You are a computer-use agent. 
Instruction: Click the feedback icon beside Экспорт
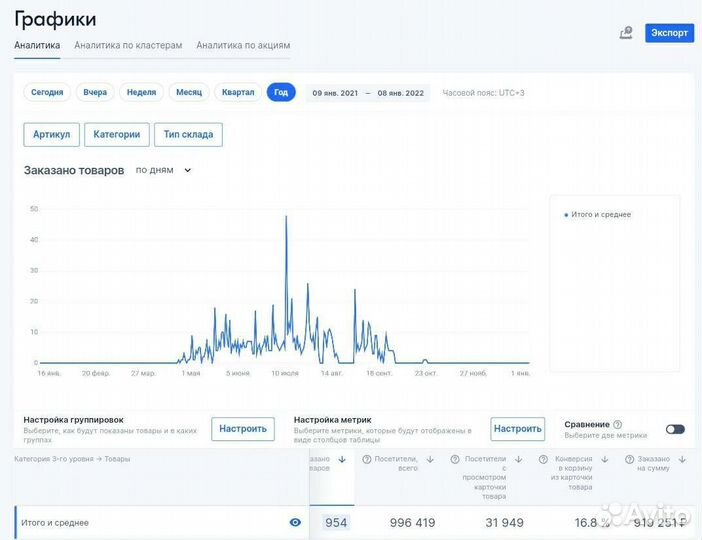pyautogui.click(x=626, y=33)
